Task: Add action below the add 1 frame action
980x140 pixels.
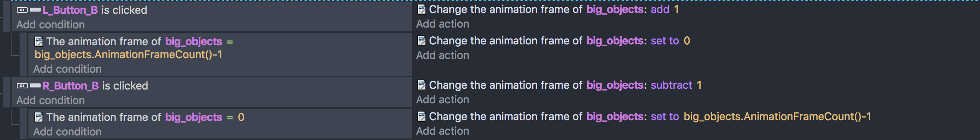Action: [443, 24]
